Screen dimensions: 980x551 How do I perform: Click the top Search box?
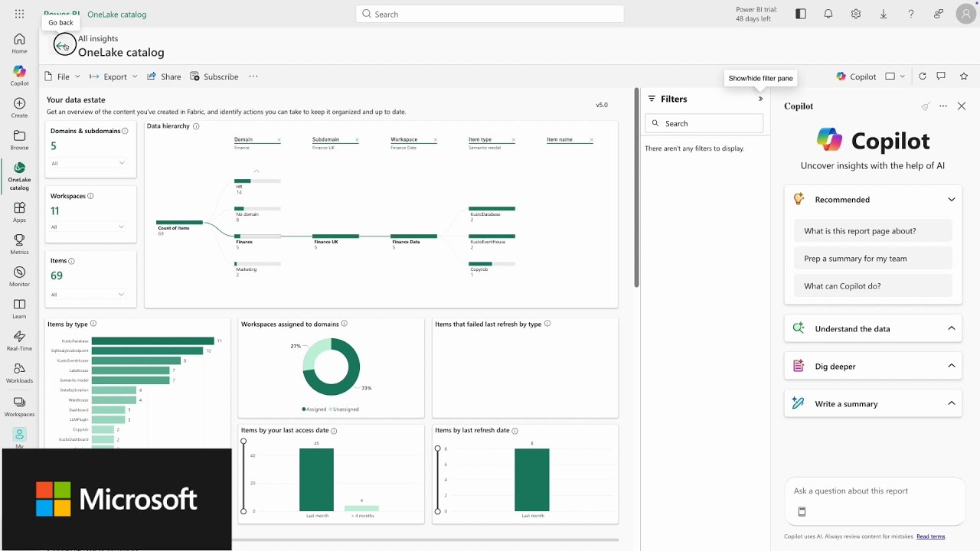490,14
